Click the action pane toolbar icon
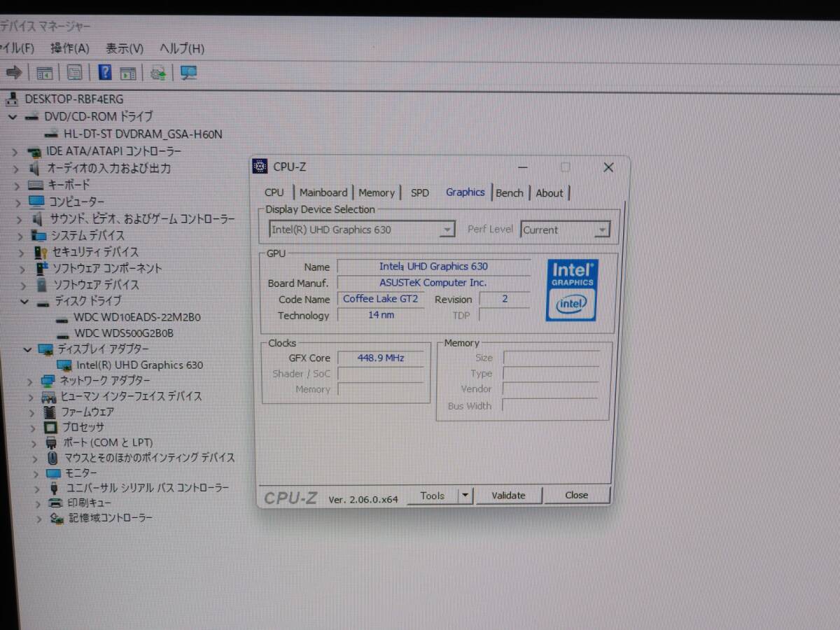The image size is (840, 630). click(127, 73)
